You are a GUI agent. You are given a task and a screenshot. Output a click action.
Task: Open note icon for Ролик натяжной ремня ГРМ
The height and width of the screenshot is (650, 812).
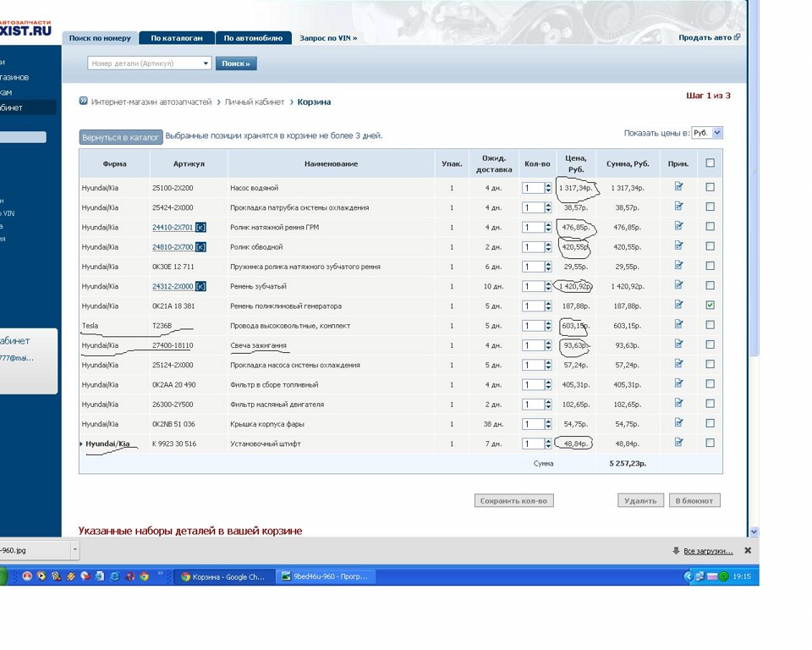[x=678, y=226]
